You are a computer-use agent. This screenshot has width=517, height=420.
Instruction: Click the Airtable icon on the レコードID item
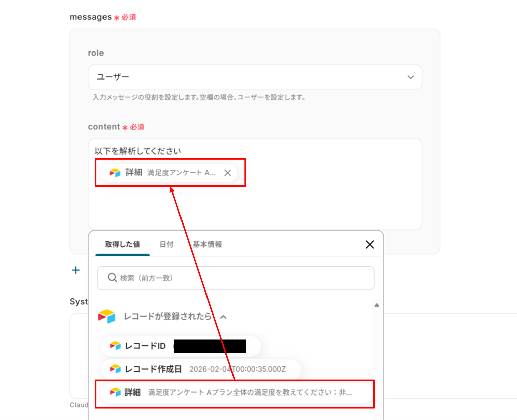point(115,346)
